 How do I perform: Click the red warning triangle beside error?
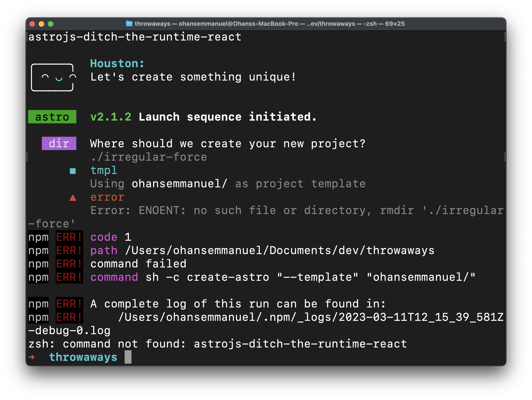[73, 198]
